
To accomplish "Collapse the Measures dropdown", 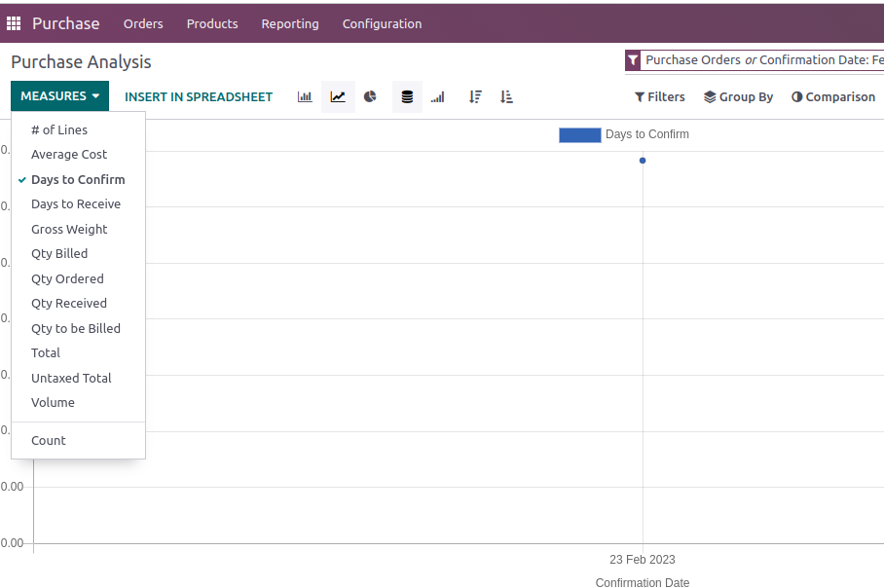I will 59,96.
